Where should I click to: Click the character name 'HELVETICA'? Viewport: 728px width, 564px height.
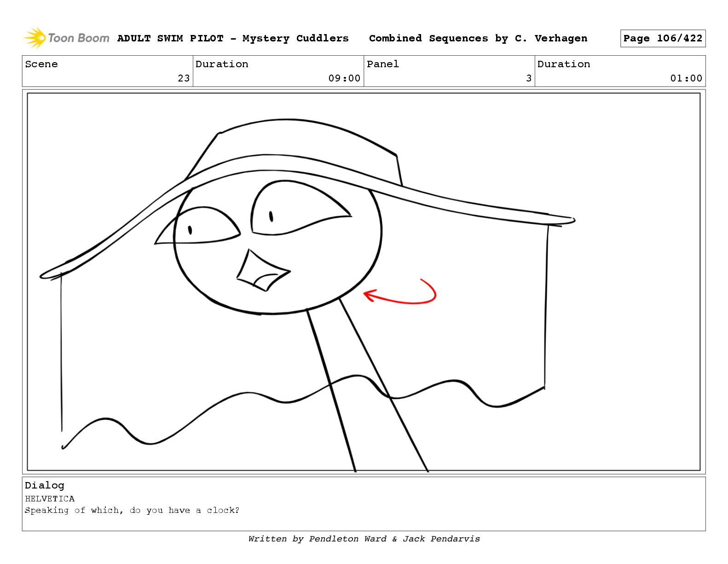(50, 499)
